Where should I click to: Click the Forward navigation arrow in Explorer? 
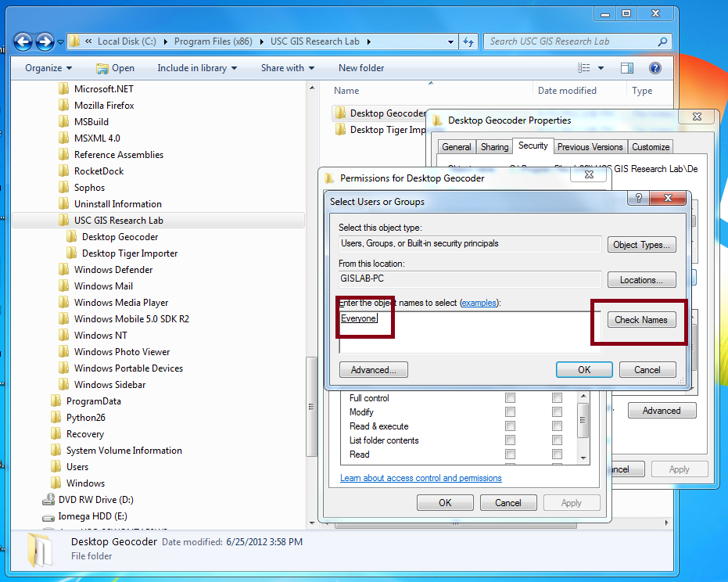click(45, 41)
